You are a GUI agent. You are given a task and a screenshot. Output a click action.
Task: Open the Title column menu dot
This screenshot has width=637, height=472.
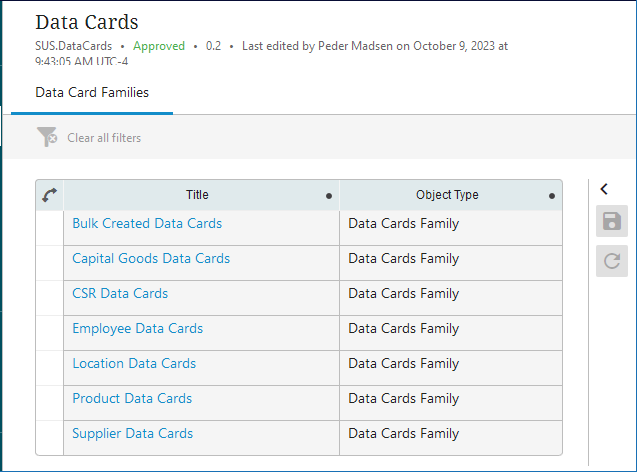[x=329, y=196]
